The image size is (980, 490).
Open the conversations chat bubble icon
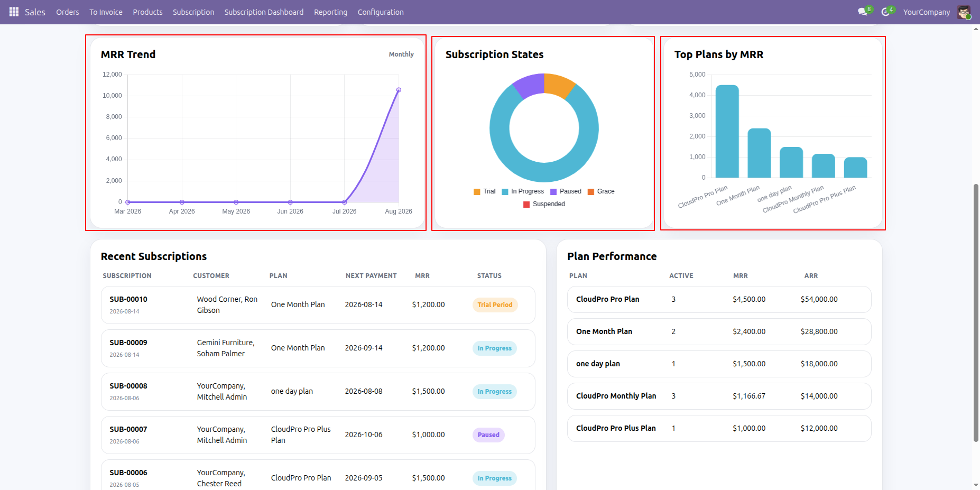[862, 12]
